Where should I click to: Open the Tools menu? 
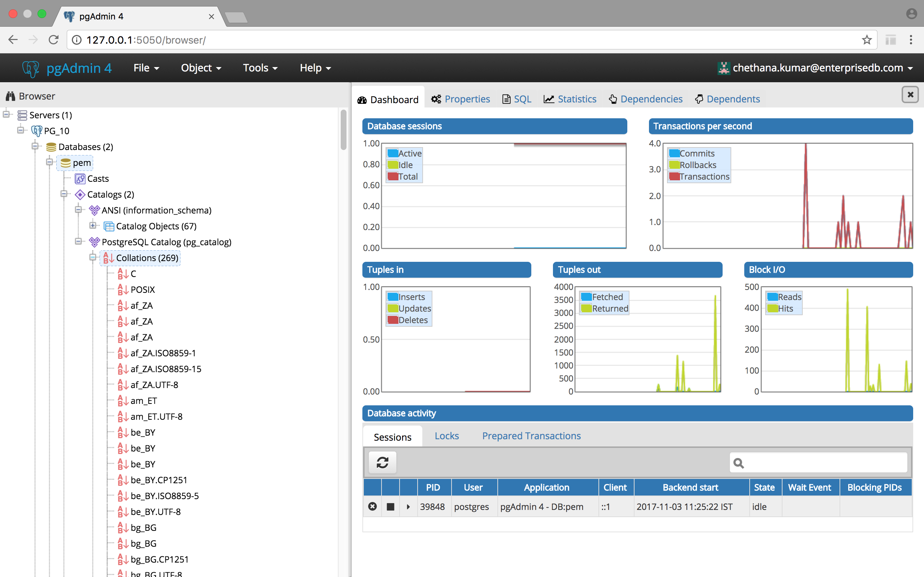(x=260, y=68)
